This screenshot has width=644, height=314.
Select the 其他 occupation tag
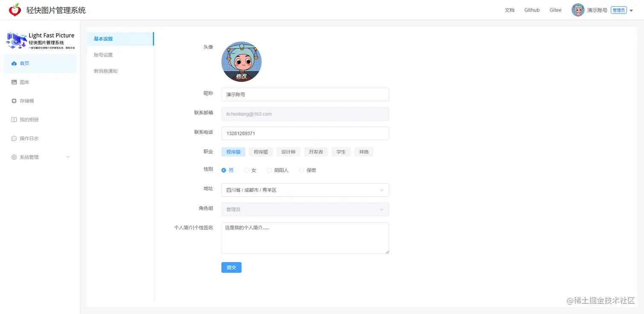tap(364, 152)
